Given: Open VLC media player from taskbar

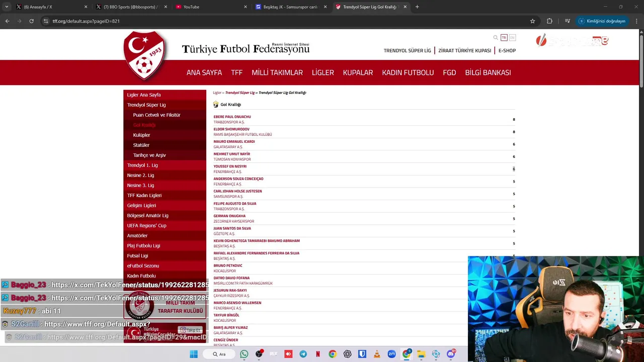Looking at the screenshot, I should (377, 354).
